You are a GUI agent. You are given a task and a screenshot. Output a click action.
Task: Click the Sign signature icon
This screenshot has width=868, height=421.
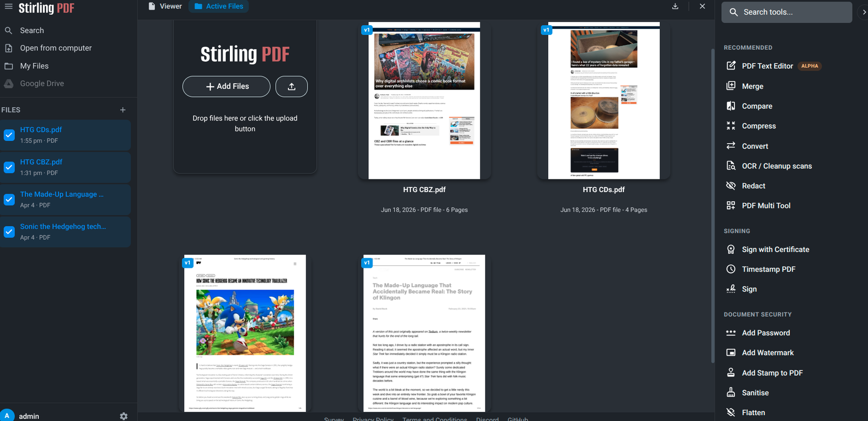point(731,289)
